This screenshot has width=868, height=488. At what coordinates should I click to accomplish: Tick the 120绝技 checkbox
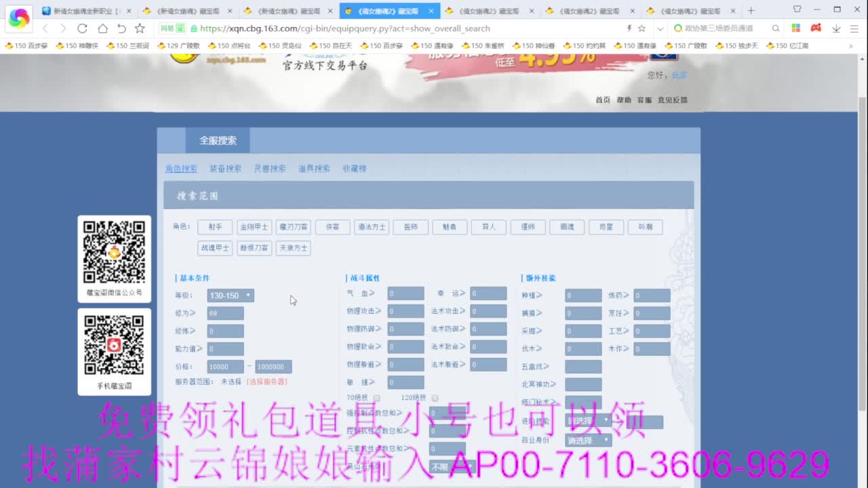pyautogui.click(x=435, y=398)
